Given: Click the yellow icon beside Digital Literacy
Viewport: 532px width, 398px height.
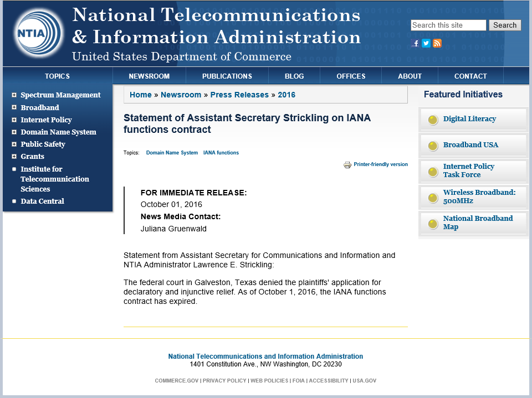Looking at the screenshot, I should pyautogui.click(x=433, y=119).
